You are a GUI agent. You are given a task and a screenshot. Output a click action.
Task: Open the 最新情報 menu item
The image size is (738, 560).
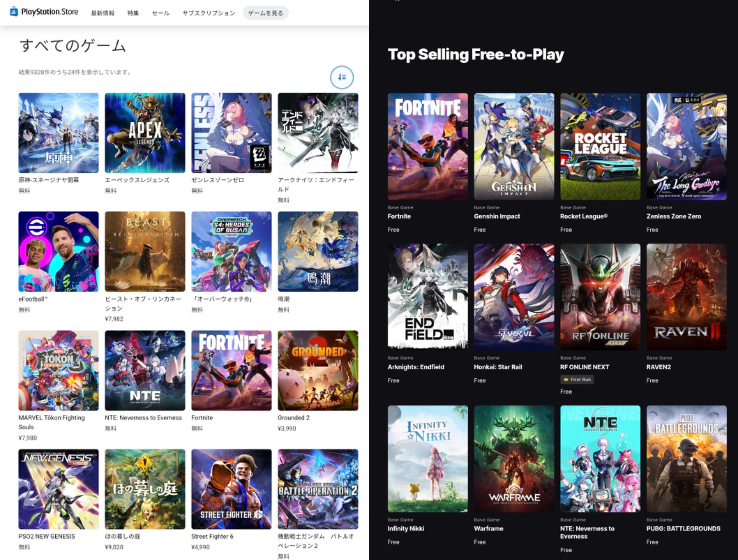point(103,13)
